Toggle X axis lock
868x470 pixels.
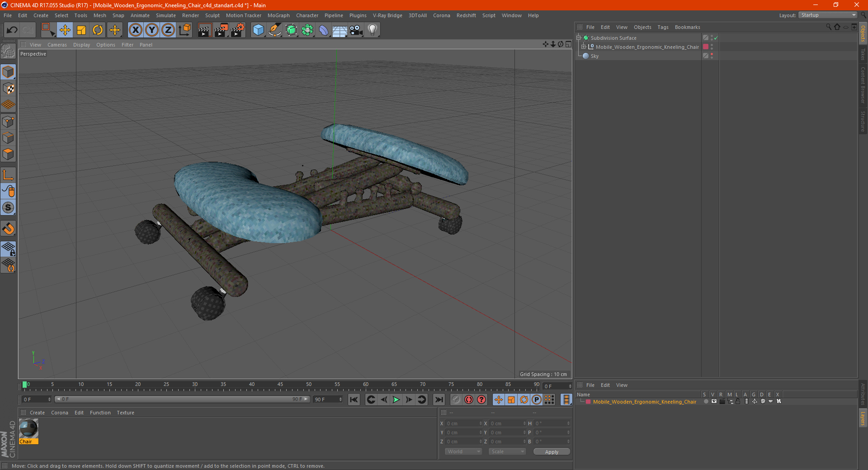[x=135, y=30]
